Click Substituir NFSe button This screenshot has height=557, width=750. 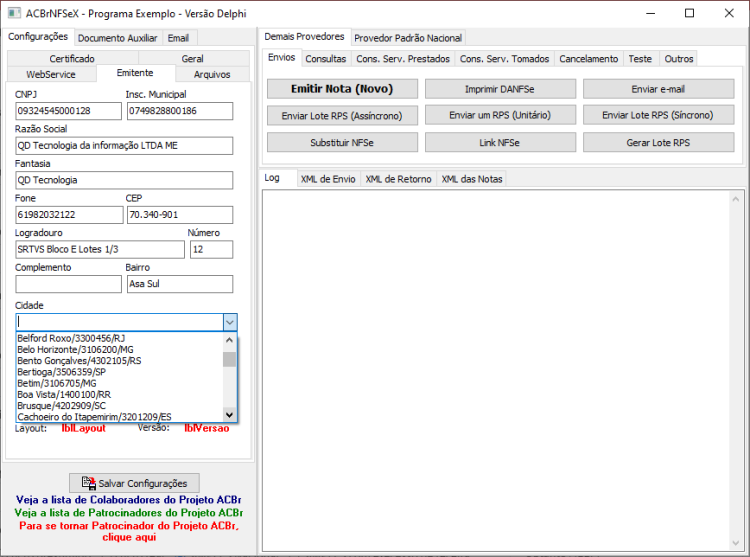[x=342, y=142]
